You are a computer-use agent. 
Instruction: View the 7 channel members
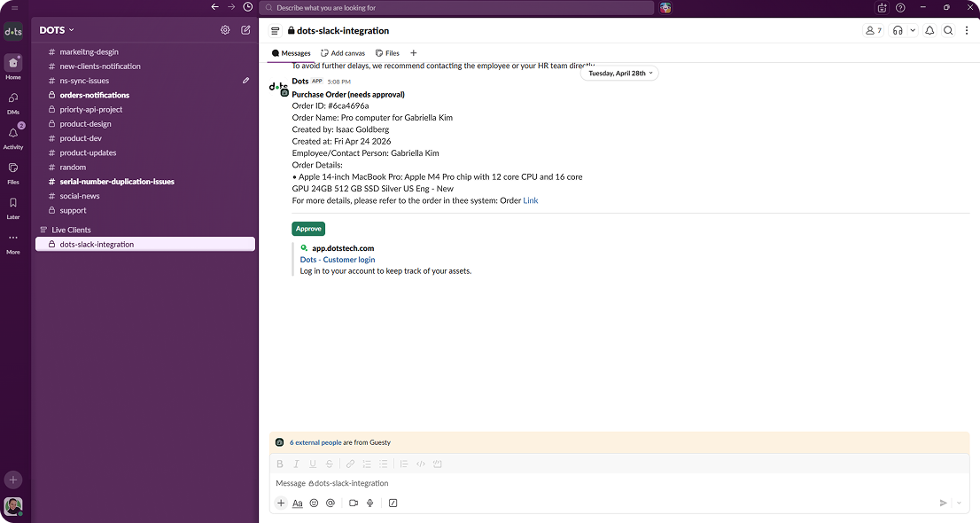click(x=873, y=30)
